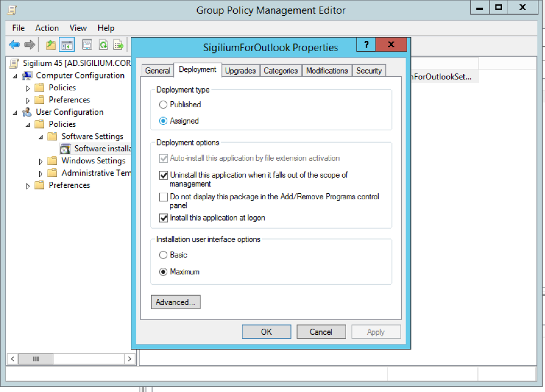This screenshot has width=545, height=392.
Task: Click the Back arrow toolbar icon
Action: click(x=14, y=45)
